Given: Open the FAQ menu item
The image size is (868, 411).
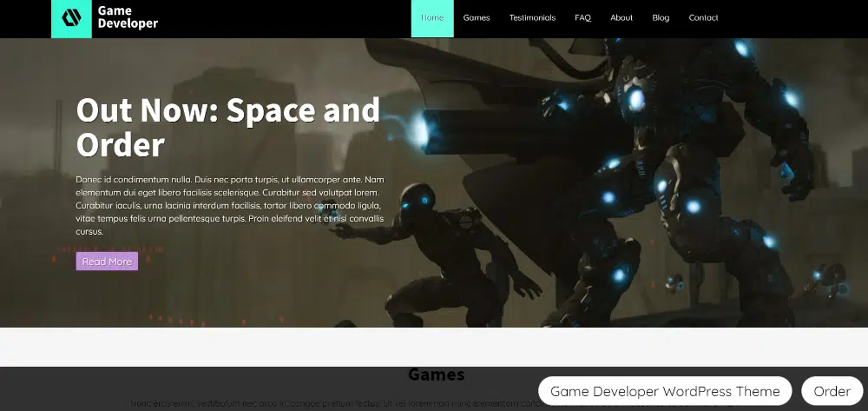Looking at the screenshot, I should click(x=582, y=18).
